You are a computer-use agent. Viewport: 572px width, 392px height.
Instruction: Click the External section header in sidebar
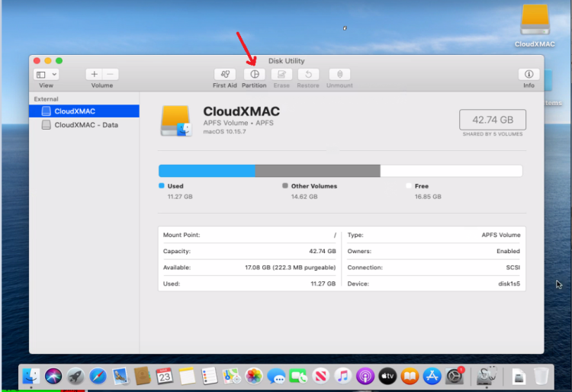click(46, 99)
